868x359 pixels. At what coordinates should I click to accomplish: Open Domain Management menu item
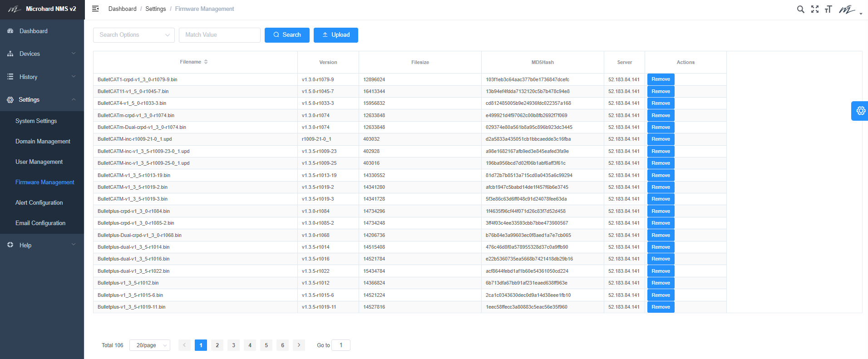pos(42,142)
